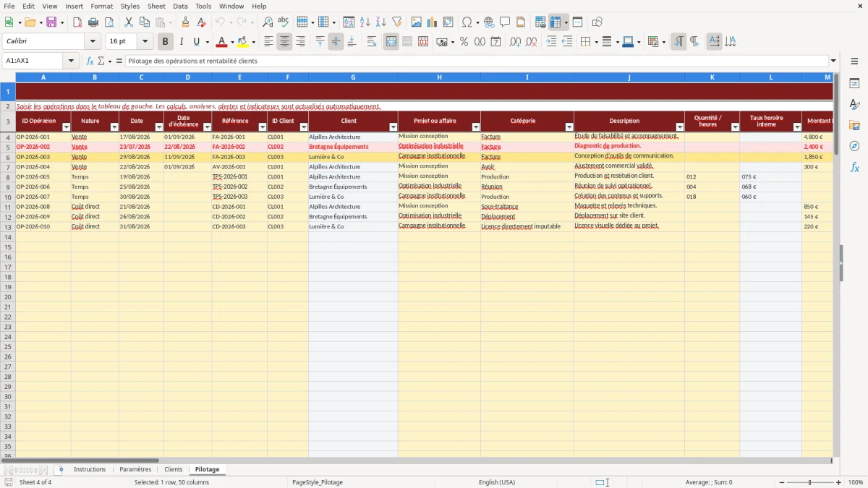Select cell Bretagne Équipements in row 5
The height and width of the screenshot is (488, 868).
click(353, 147)
